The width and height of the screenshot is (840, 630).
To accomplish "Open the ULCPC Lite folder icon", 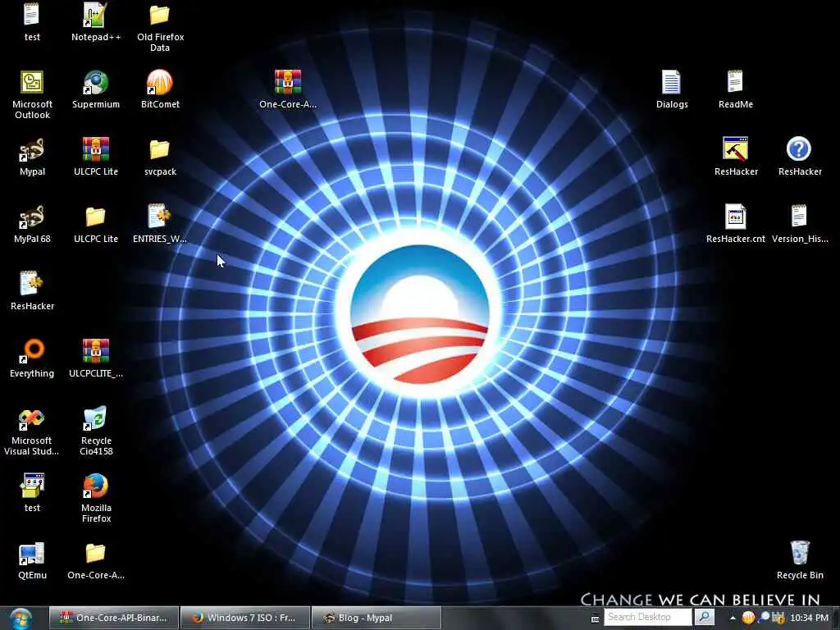I will coord(96,217).
